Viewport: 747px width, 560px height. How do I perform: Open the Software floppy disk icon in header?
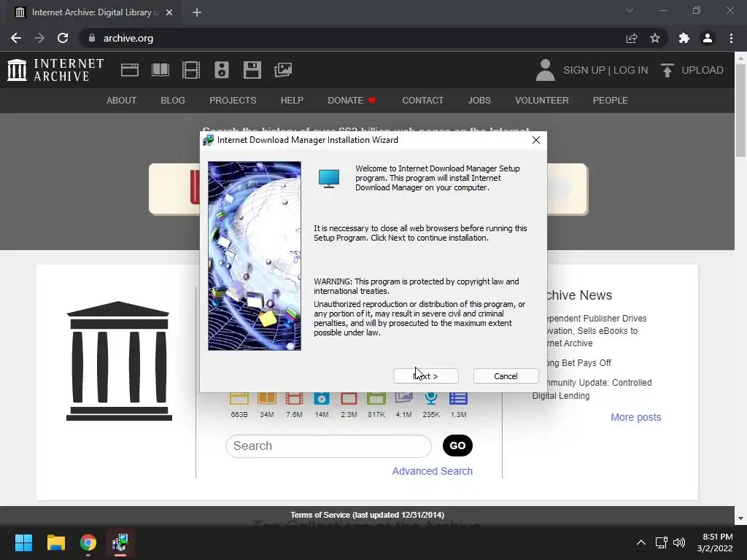coord(252,70)
